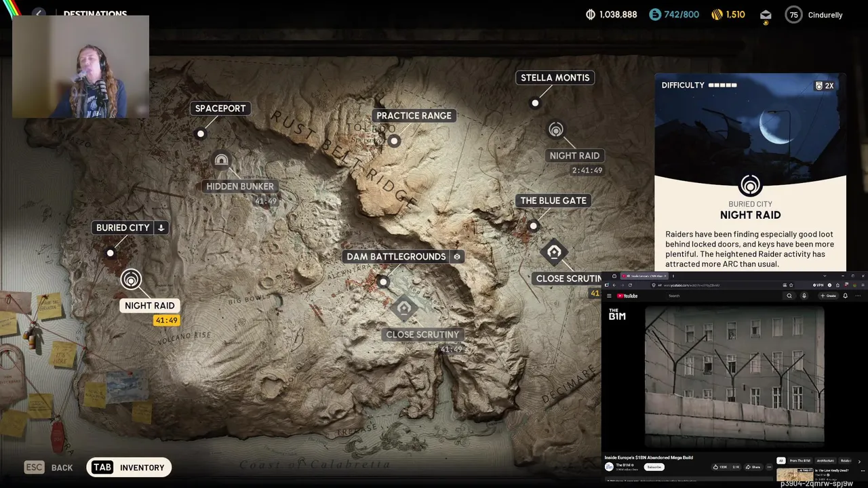The height and width of the screenshot is (488, 868).
Task: Click YouTube Create button
Action: tap(829, 296)
